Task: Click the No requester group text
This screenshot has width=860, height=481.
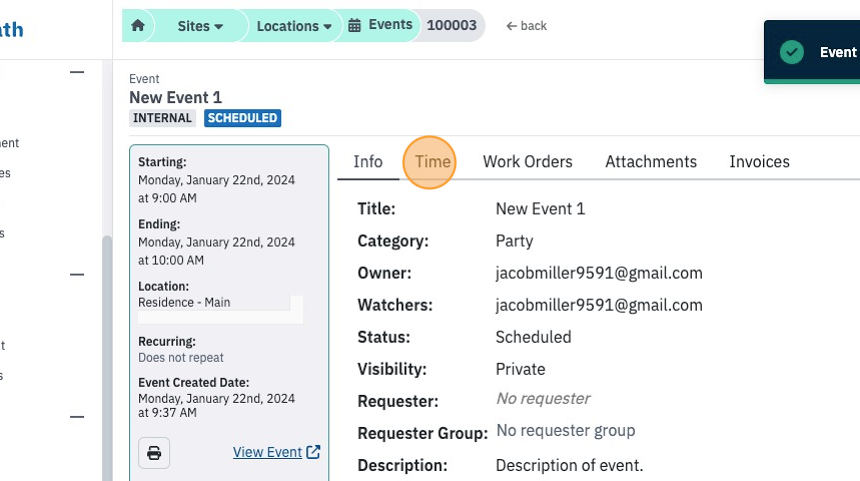Action: point(565,431)
